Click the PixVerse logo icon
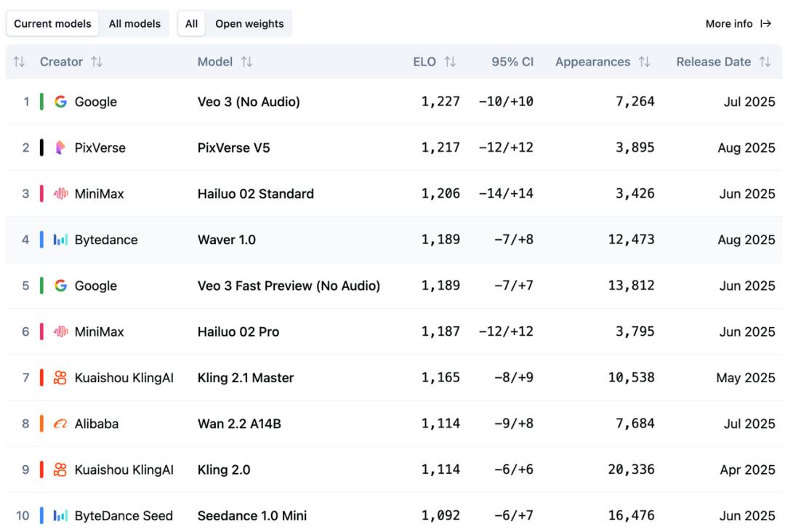Viewport: 785px width, 532px height. pos(61,148)
